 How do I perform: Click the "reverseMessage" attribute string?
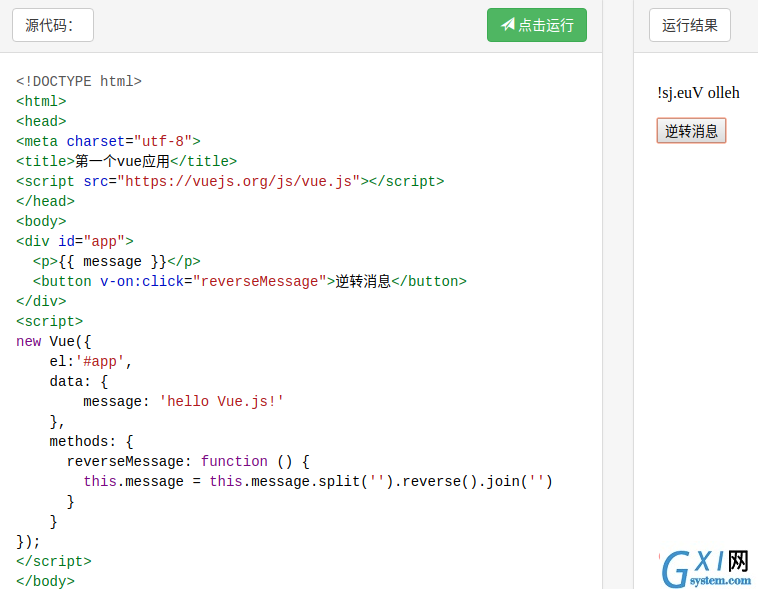(x=260, y=281)
